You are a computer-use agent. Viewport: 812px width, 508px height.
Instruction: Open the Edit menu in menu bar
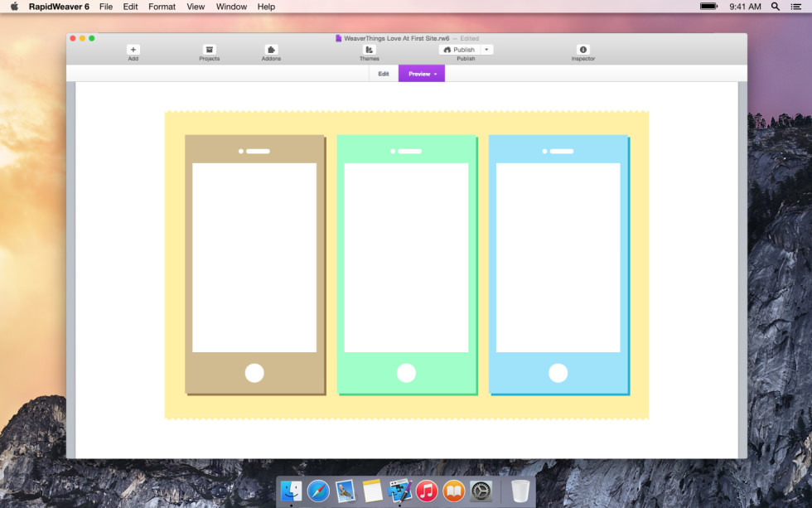[x=131, y=7]
